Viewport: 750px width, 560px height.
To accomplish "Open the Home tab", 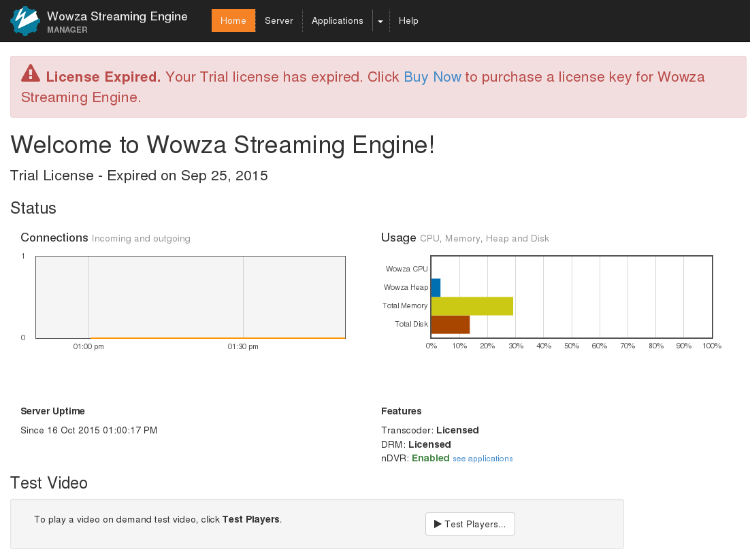I will pos(233,20).
